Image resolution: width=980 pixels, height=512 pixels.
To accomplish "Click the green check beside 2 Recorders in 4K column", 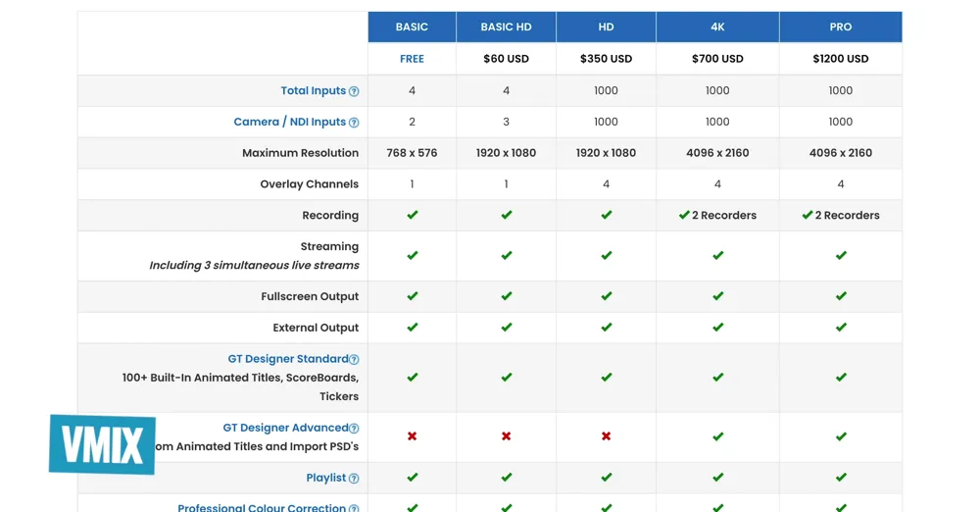I will 684,215.
